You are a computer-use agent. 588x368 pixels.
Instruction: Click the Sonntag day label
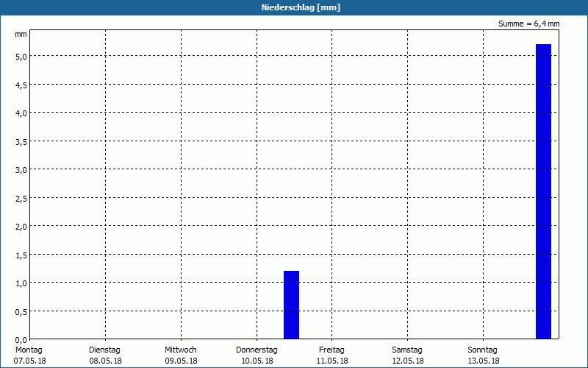[x=483, y=350]
